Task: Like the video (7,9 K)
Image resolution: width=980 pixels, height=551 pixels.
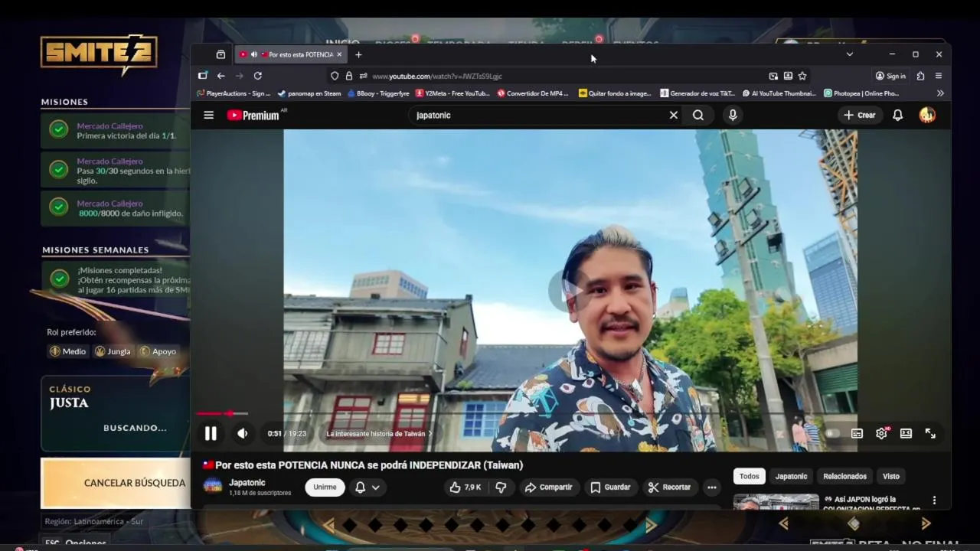Action: [465, 487]
